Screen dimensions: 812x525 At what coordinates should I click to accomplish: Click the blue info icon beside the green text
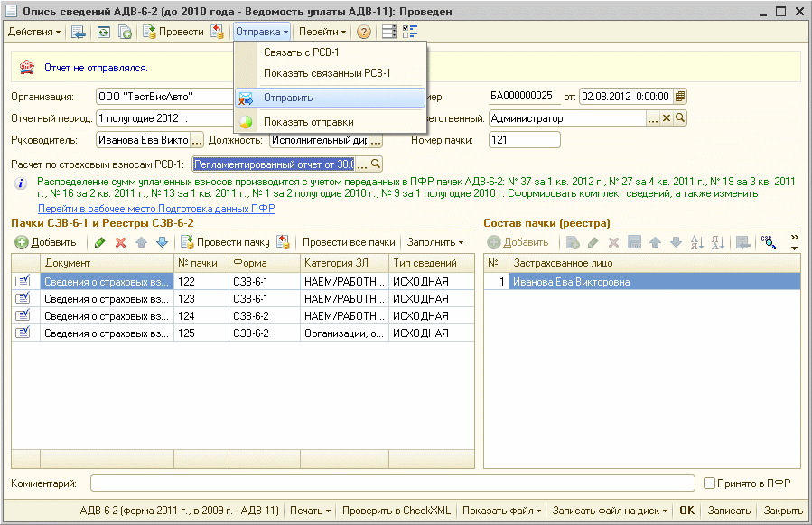pos(21,183)
